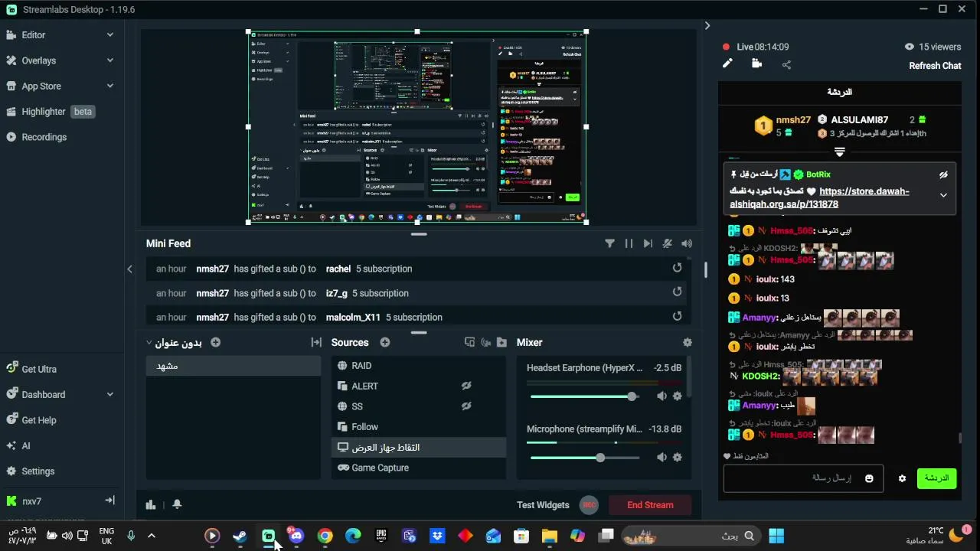Open Overlays in the sidebar

point(38,60)
